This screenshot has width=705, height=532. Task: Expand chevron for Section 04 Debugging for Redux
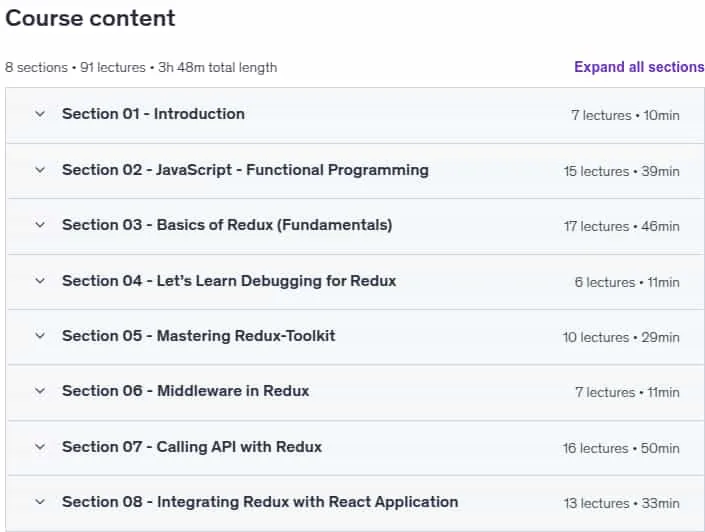(x=40, y=281)
